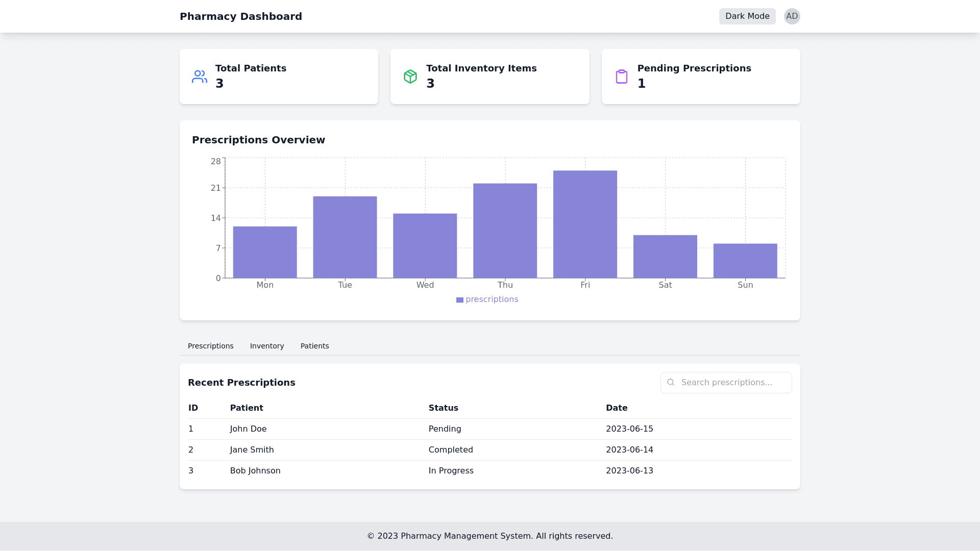Click the Tuesday bar in chart
The height and width of the screenshot is (551, 980).
[345, 237]
